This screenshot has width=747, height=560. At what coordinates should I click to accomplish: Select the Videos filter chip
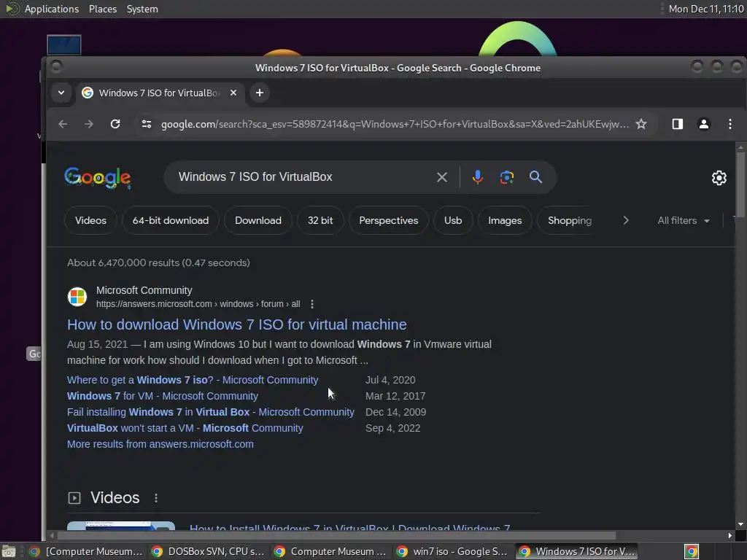click(90, 220)
